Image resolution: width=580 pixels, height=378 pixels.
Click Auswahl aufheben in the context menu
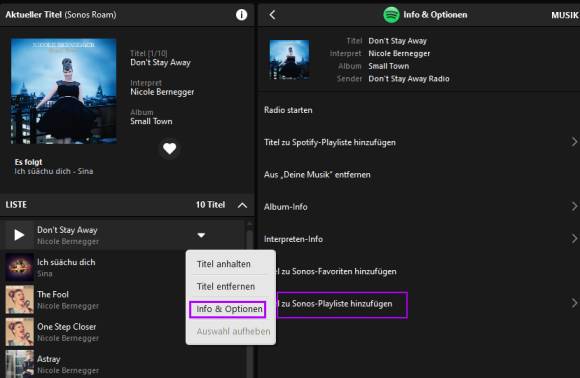click(233, 331)
